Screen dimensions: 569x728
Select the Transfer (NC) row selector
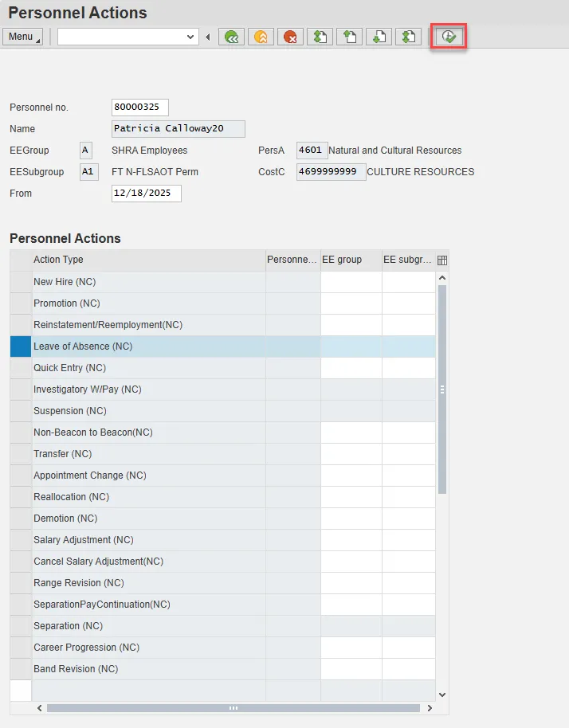[x=21, y=454]
